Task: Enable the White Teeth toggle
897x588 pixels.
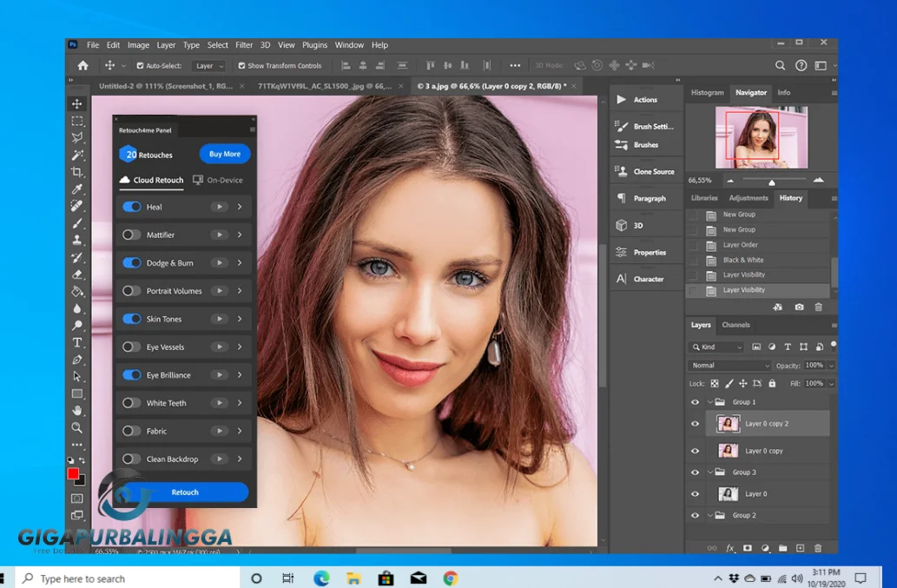Action: [132, 403]
